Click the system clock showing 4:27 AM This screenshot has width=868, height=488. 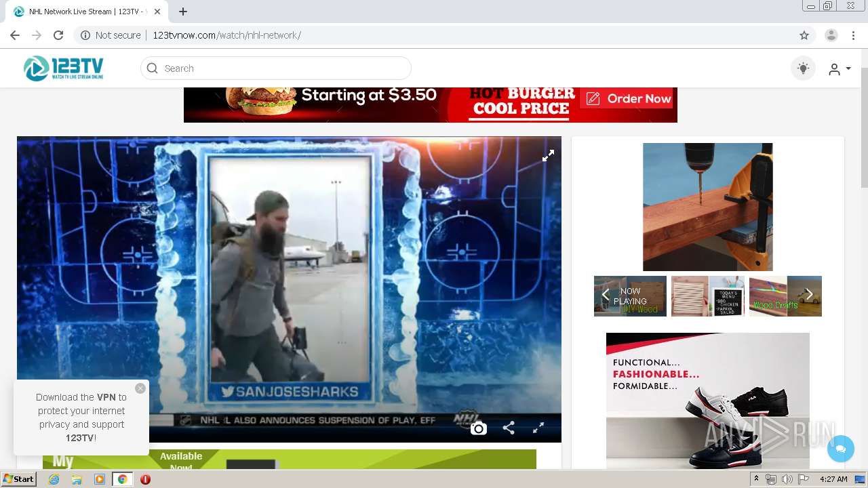point(833,479)
